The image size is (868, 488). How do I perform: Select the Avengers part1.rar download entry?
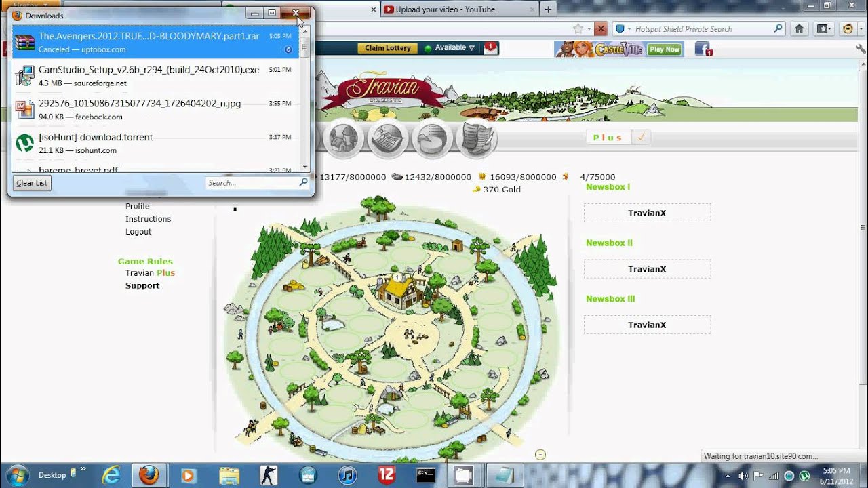[155, 42]
